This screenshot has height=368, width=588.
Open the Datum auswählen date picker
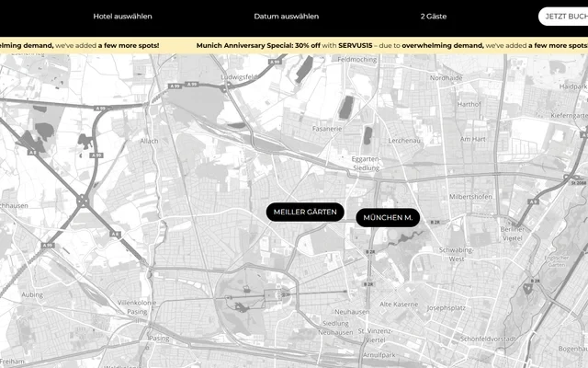[286, 17]
